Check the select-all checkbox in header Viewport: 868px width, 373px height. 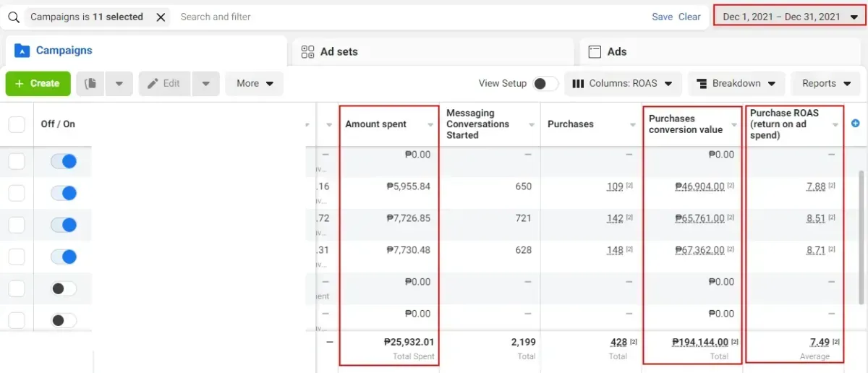coord(17,124)
